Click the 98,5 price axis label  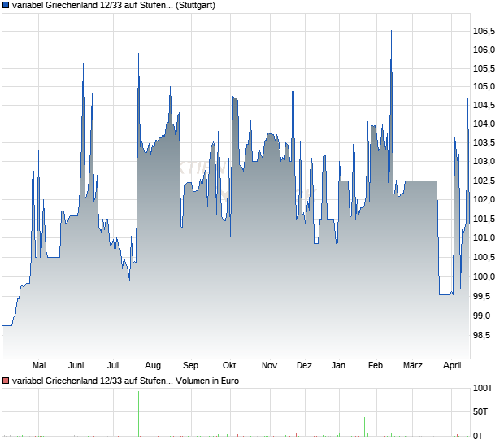coord(484,334)
